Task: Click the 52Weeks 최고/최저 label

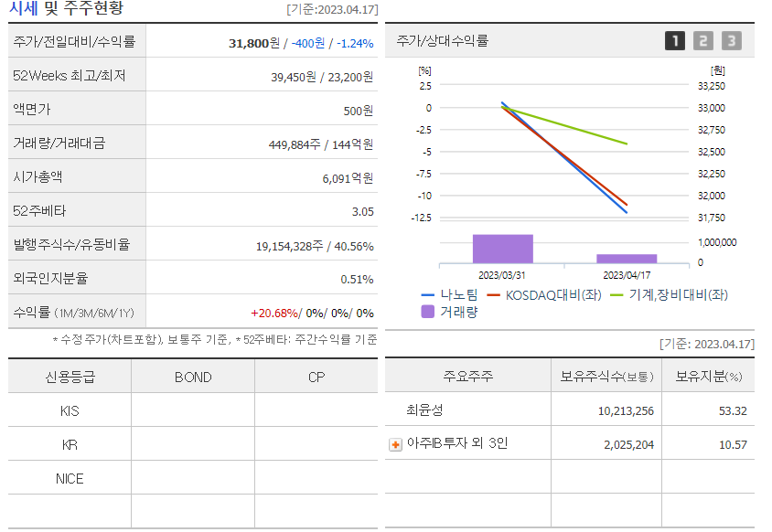Action: coord(70,75)
